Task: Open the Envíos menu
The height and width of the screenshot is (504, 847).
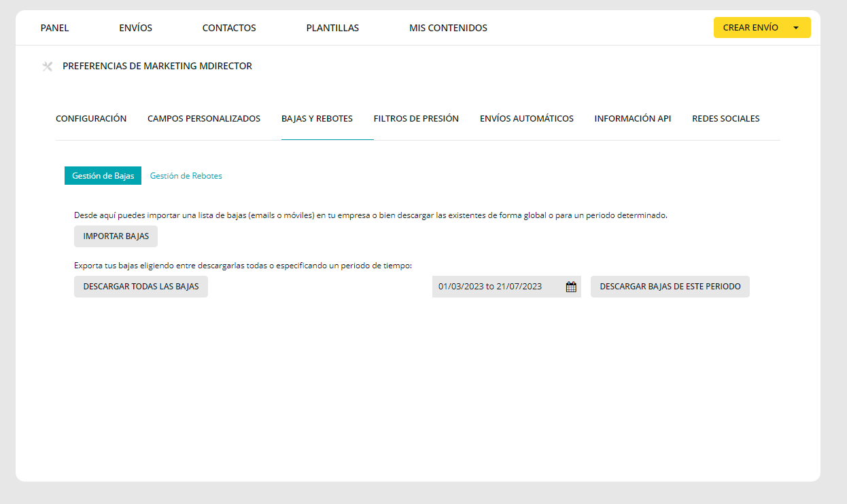Action: (135, 28)
